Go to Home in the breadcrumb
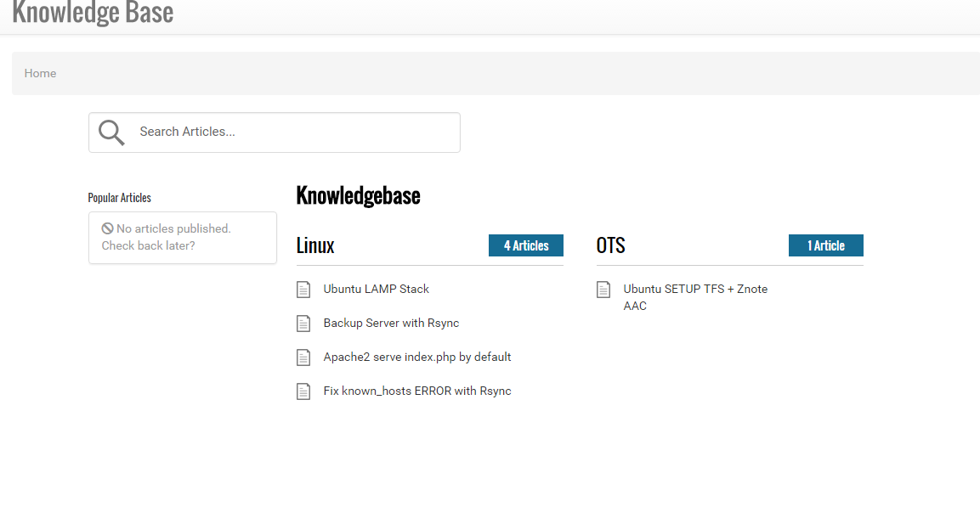The height and width of the screenshot is (518, 980). pos(40,73)
